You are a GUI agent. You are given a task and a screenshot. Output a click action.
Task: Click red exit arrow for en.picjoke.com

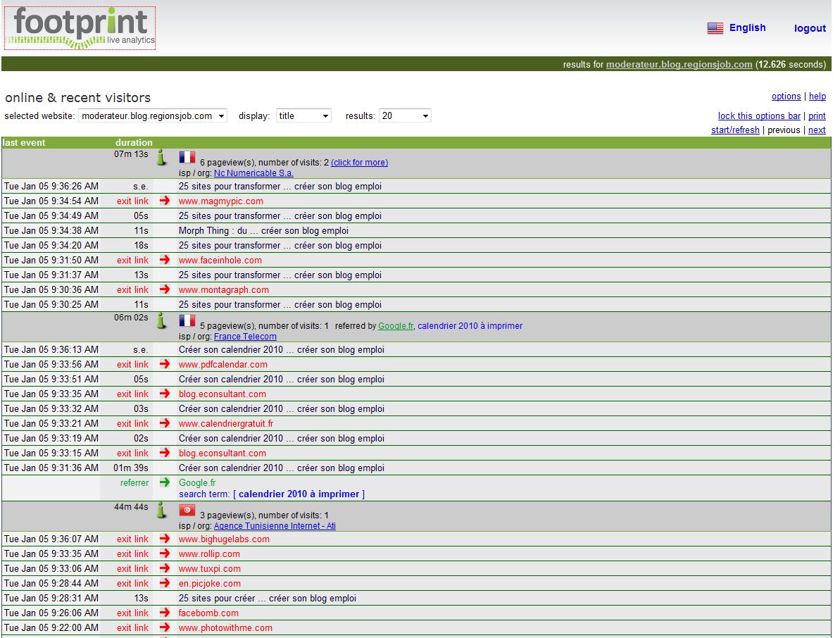click(165, 583)
